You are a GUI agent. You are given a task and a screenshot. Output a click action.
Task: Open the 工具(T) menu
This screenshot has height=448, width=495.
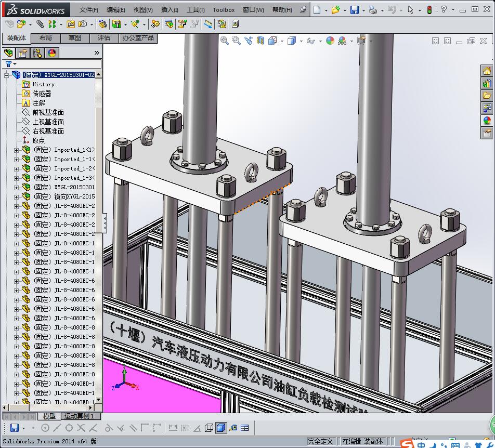pos(196,10)
